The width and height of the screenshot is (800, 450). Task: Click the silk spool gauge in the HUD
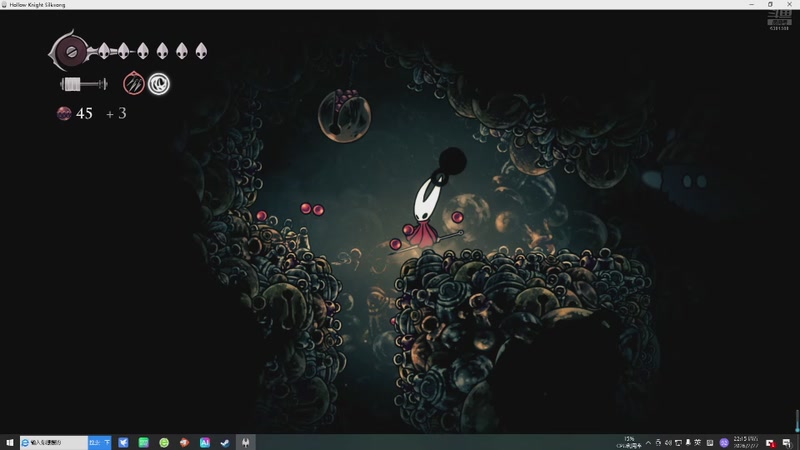(69, 51)
